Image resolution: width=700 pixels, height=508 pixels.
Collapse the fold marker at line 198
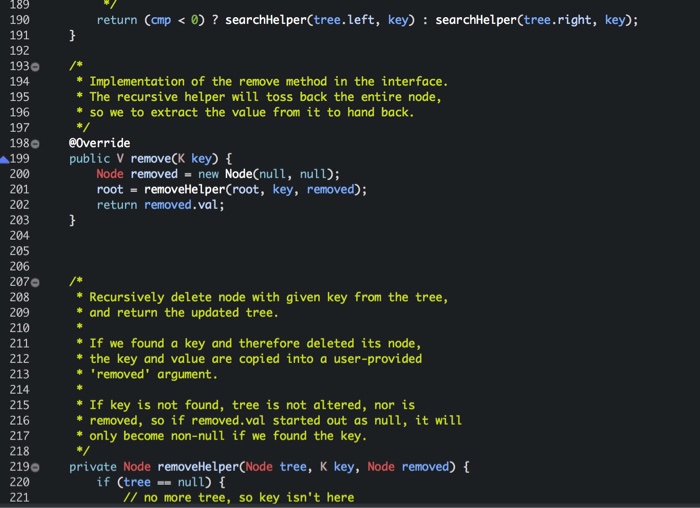pyautogui.click(x=35, y=144)
